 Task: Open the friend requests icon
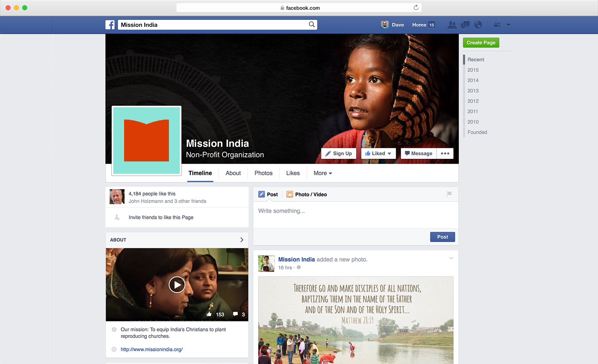452,25
